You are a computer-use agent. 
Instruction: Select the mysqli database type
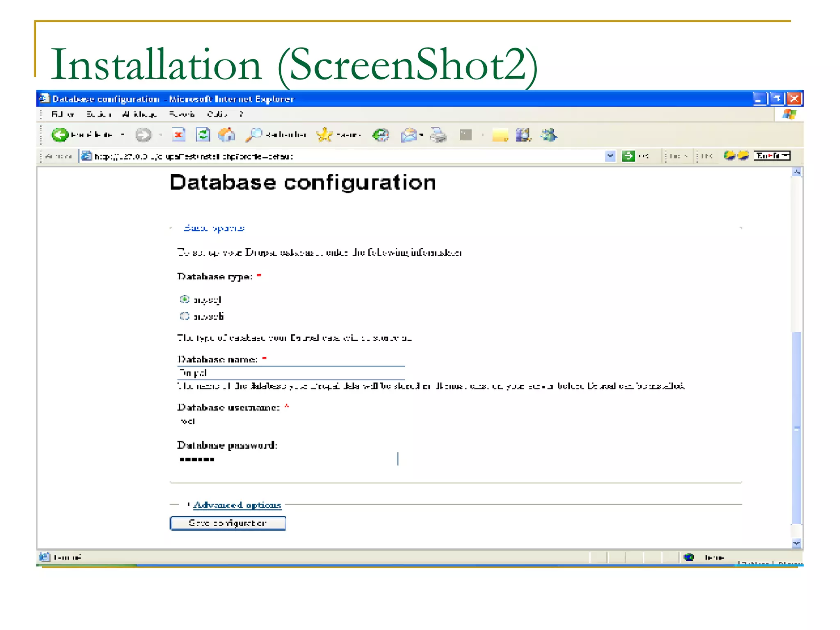pyautogui.click(x=185, y=316)
